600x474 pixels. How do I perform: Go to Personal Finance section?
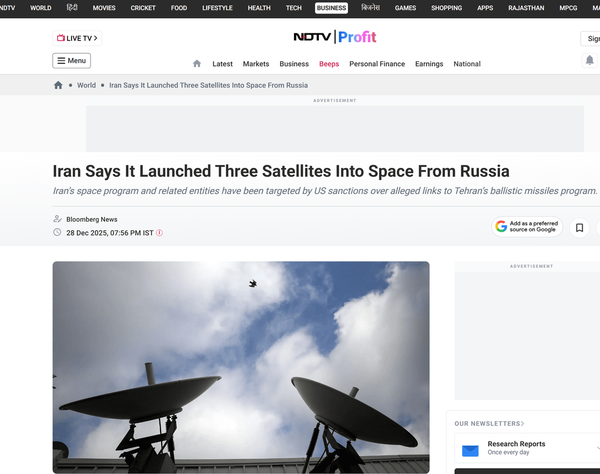tap(377, 64)
